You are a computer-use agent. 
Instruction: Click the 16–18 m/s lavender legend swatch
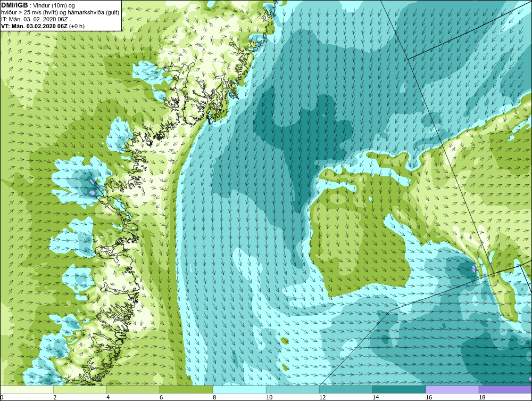point(452,389)
